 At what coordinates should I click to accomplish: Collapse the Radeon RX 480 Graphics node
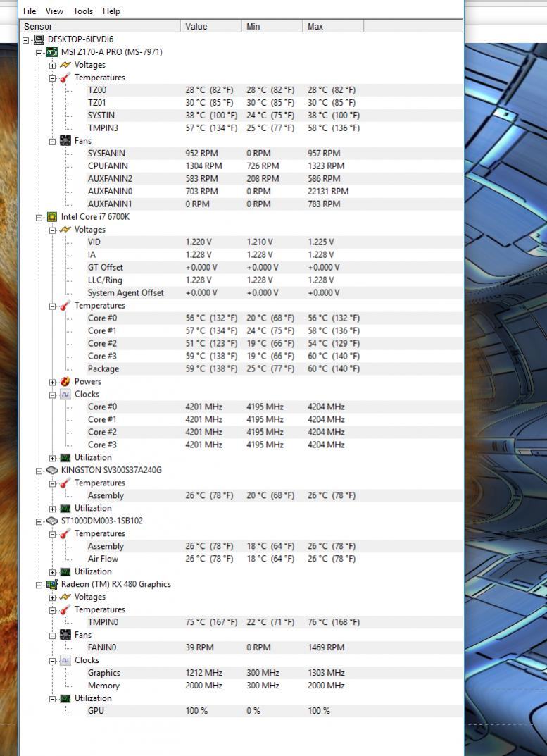point(39,585)
